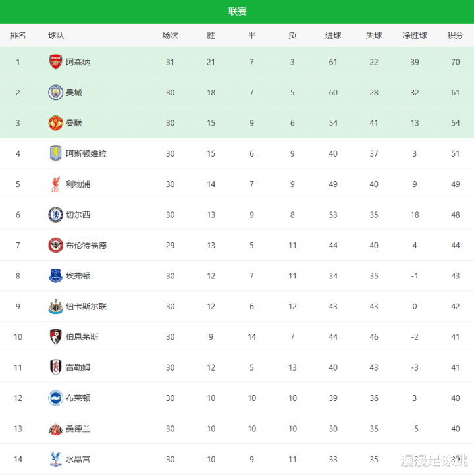Open the 阿森纳 team link
Screen dimensions: 474x476
tap(78, 63)
